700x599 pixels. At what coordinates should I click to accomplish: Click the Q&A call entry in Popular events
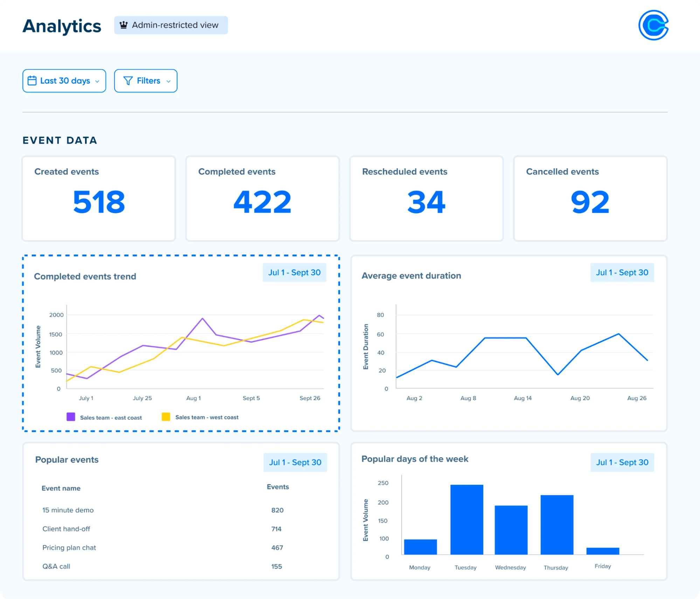tap(56, 566)
